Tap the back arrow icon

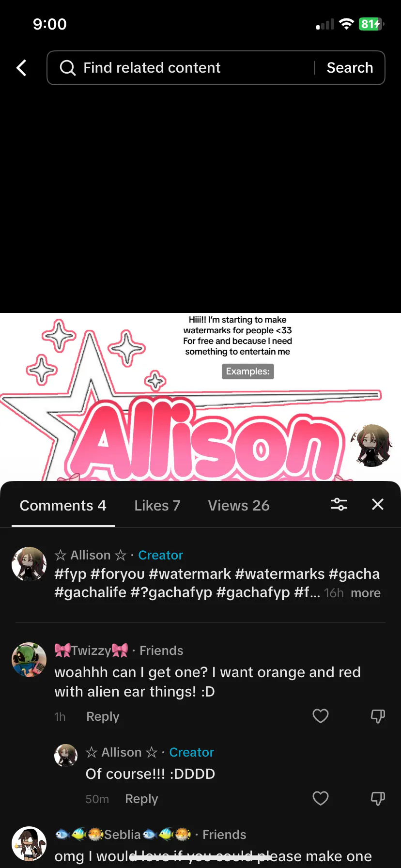coord(21,68)
